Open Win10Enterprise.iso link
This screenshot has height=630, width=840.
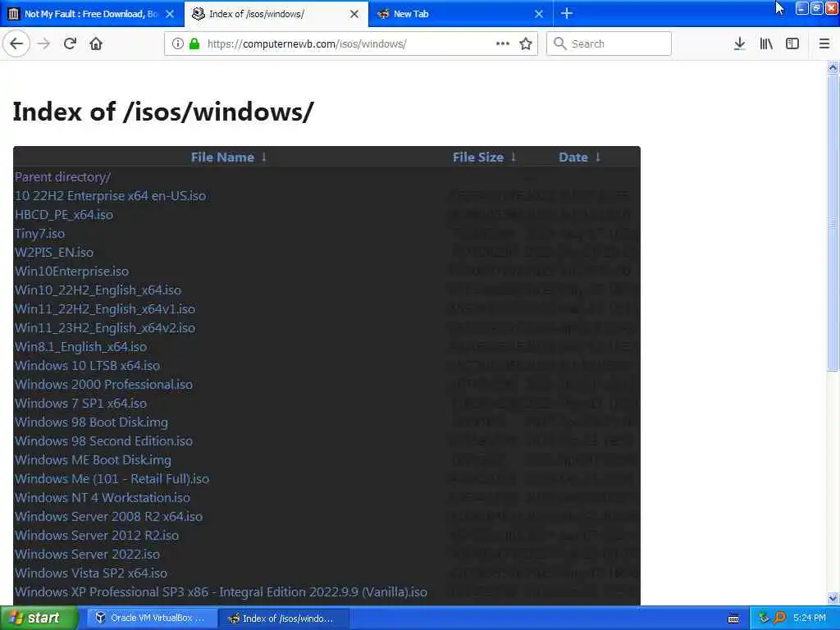(x=72, y=271)
